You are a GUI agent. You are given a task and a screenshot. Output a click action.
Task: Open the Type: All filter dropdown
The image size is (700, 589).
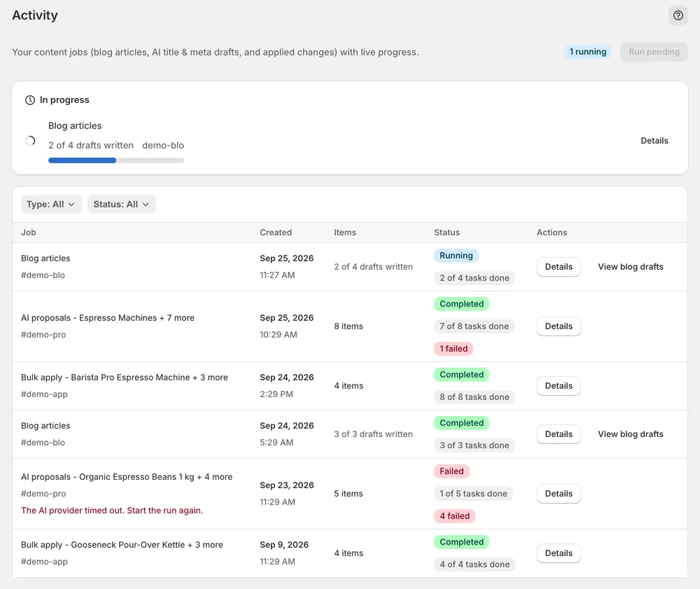click(51, 204)
